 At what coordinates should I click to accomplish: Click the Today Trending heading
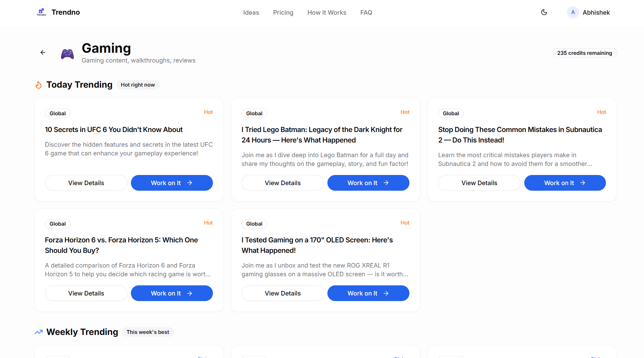coord(80,85)
